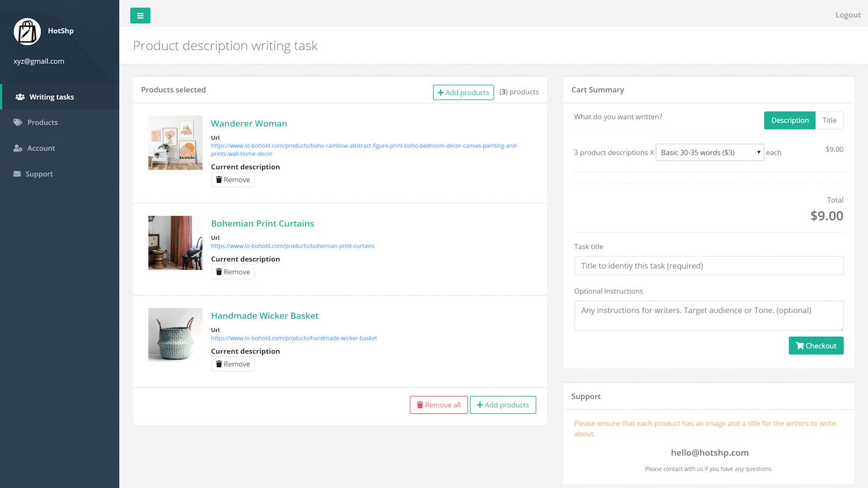Expand the Basic 30-35 words dropdown

(x=709, y=152)
